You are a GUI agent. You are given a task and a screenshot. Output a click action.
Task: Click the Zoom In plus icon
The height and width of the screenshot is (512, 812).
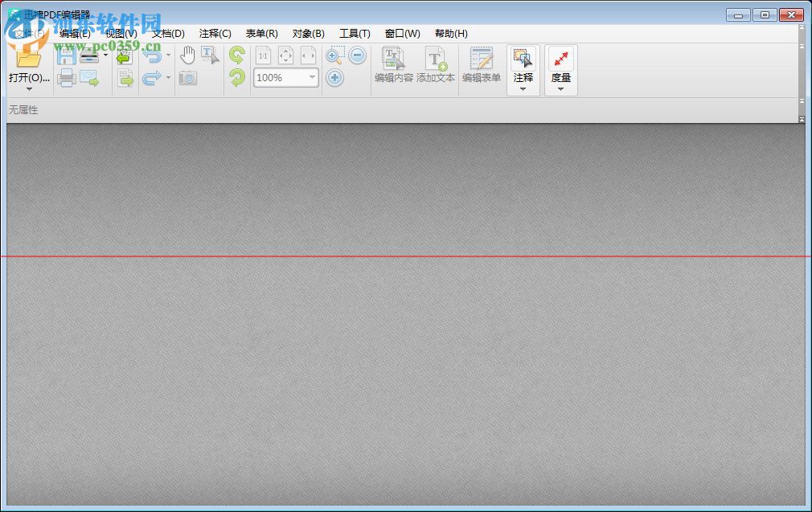[x=334, y=78]
